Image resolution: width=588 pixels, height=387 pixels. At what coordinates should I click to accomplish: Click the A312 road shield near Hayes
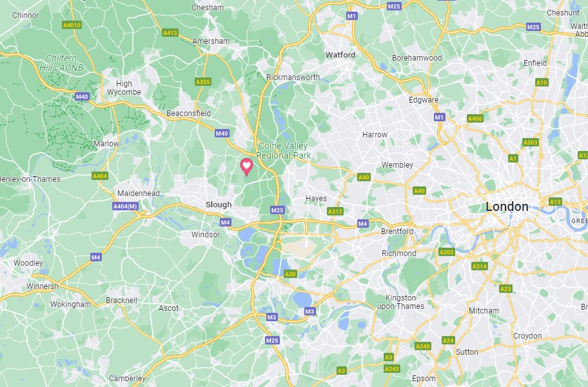point(335,211)
